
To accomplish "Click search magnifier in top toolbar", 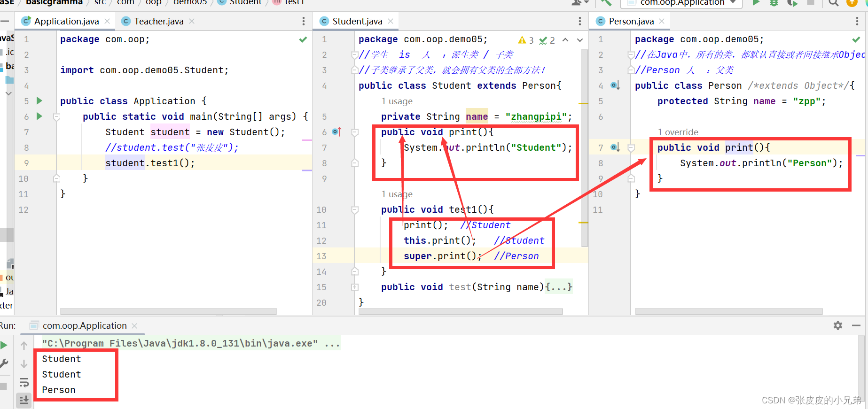I will [834, 3].
